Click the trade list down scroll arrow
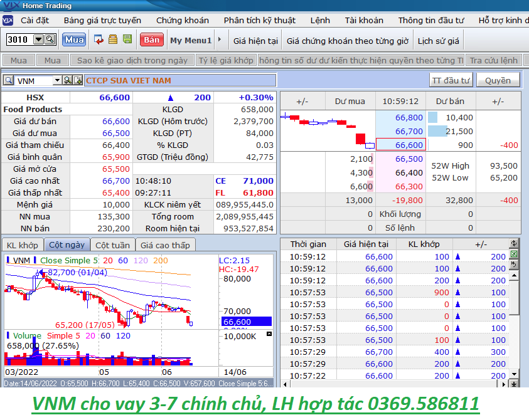This screenshot has width=529, height=420. pos(514,374)
